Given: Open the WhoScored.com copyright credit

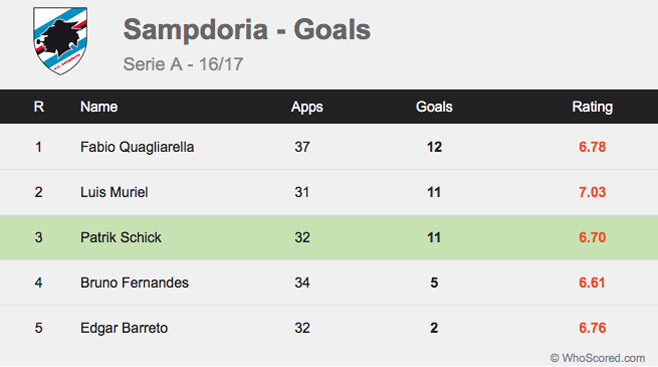Looking at the screenshot, I should [x=598, y=358].
